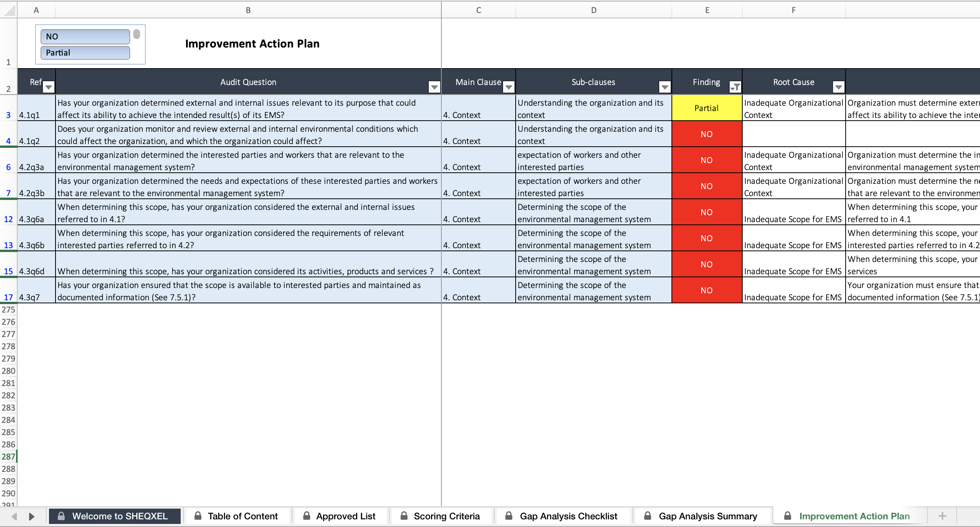Click sub-clause cell in the 4.2q3a row
The width and height of the screenshot is (980, 527).
coord(594,160)
